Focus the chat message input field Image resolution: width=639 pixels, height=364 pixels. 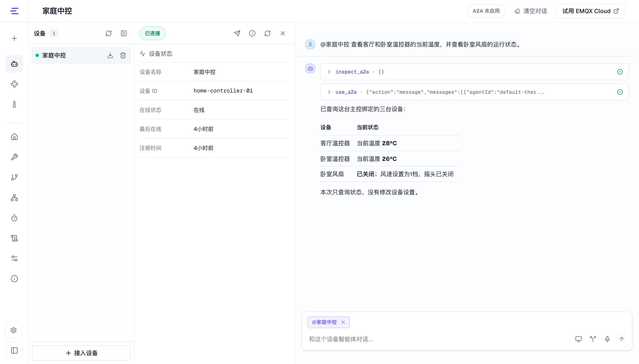point(438,339)
